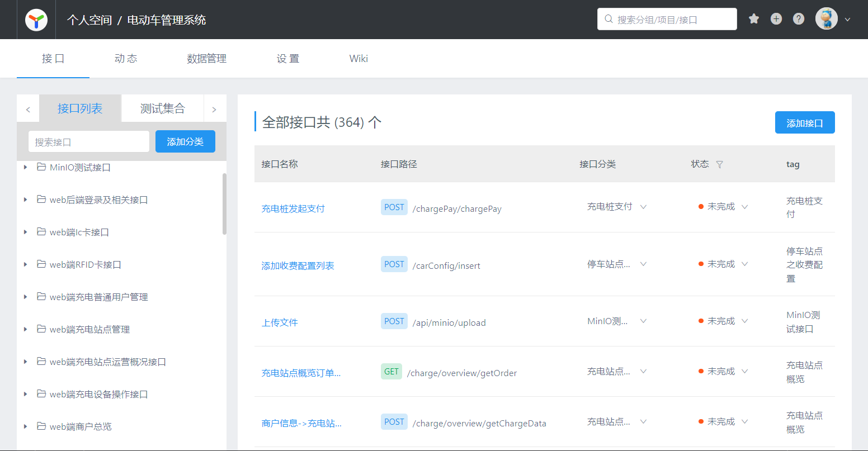The height and width of the screenshot is (451, 868).
Task: Select the 测试集合 sidebar tab
Action: point(162,108)
